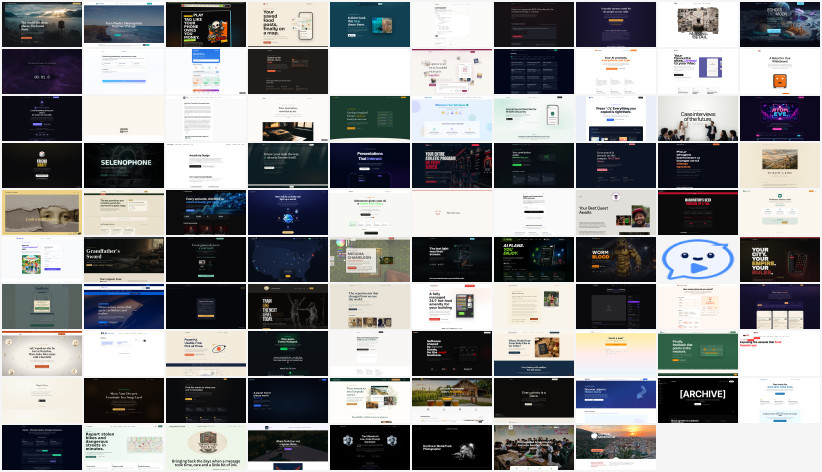Screen dimensions: 822x472
Task: Select 'A fully managed 24/7 hot-food amenity' thumbnail
Action: coord(452,307)
